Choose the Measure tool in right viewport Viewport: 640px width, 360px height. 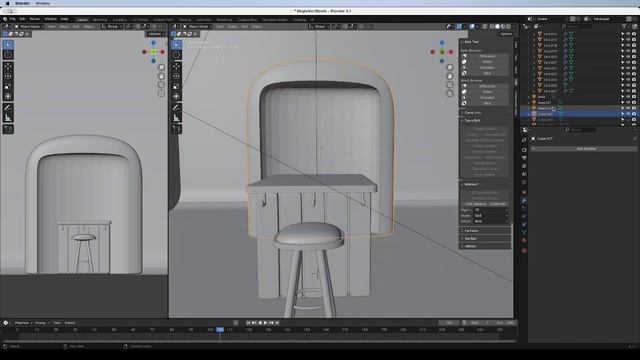[x=176, y=118]
